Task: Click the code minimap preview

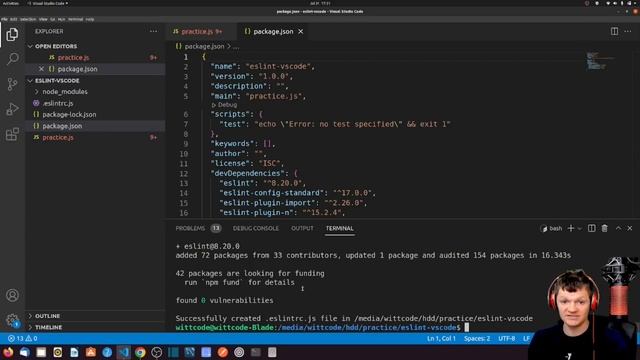Action: pos(600,61)
